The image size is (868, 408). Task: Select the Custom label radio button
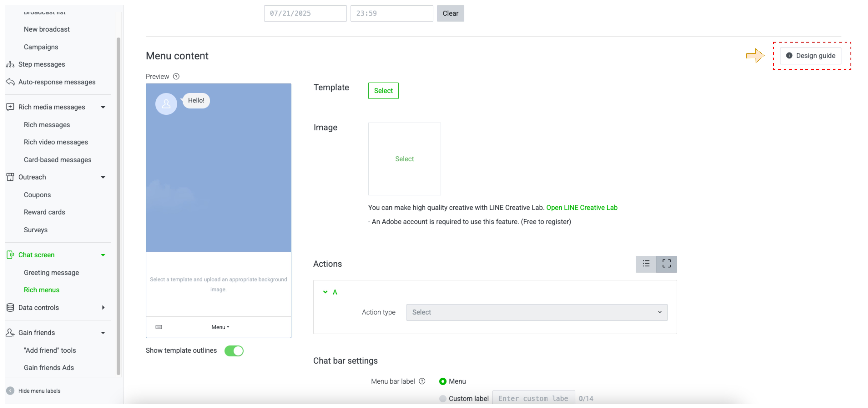[443, 399]
